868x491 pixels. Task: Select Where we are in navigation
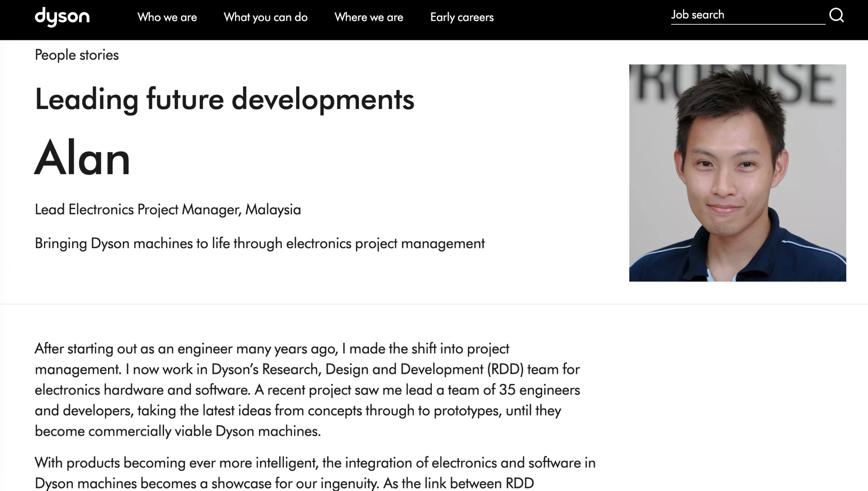368,17
